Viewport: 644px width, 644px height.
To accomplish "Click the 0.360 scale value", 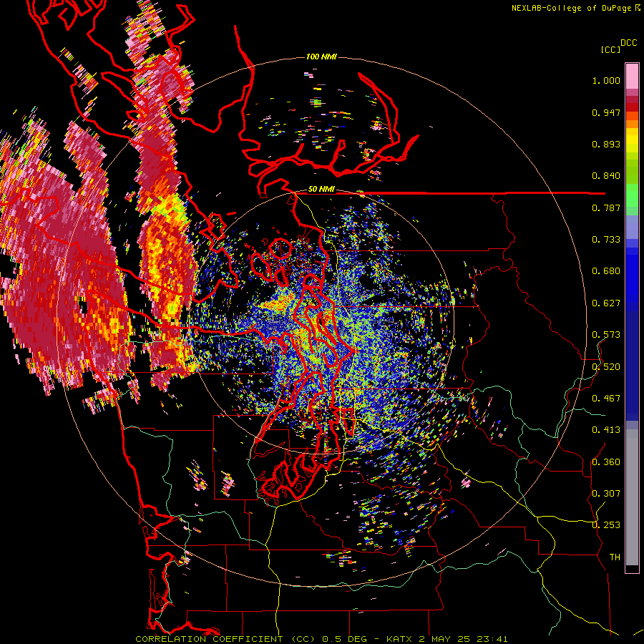I will tap(606, 462).
